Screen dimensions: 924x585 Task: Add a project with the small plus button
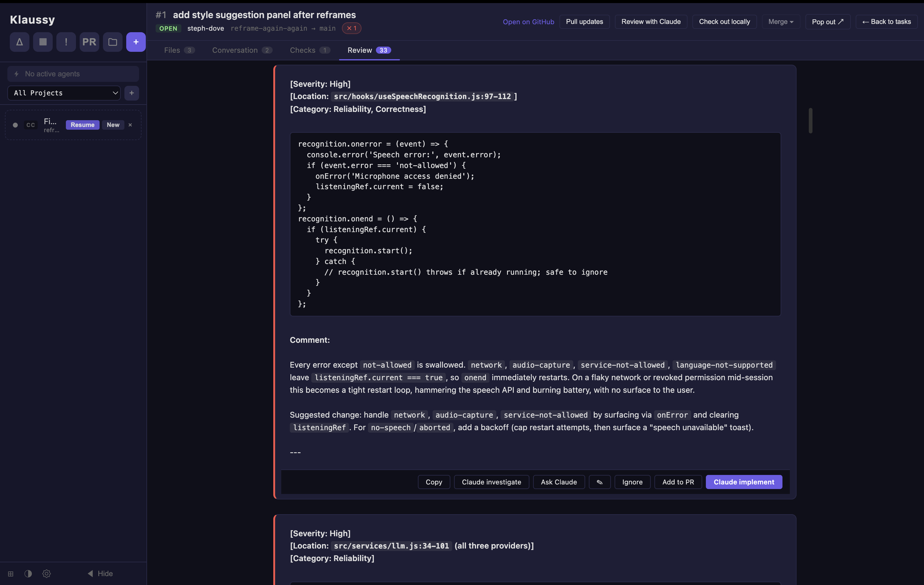click(x=132, y=93)
